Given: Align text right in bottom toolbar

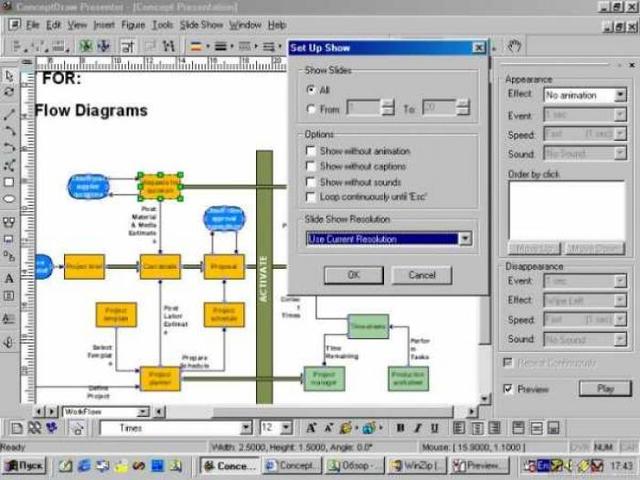Looking at the screenshot, I should [495, 428].
